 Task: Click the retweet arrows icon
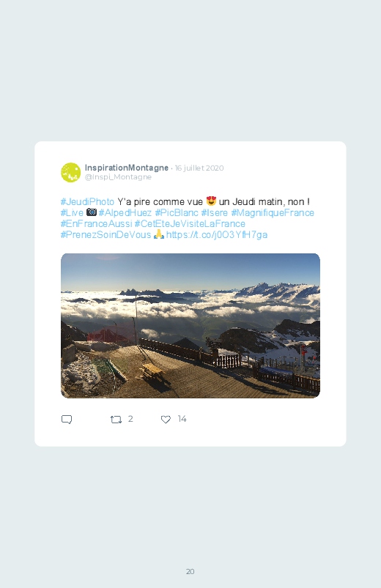pos(116,420)
